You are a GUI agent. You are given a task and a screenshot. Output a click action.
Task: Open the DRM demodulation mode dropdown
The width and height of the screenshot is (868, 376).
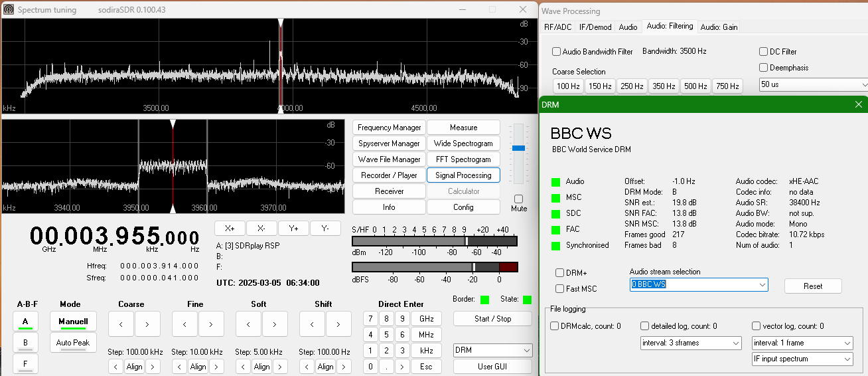(x=493, y=350)
